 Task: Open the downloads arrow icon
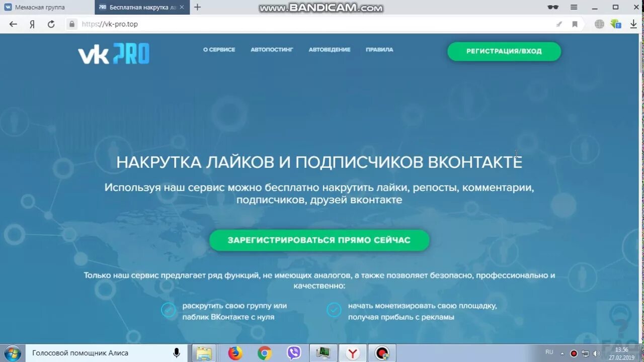pos(633,24)
